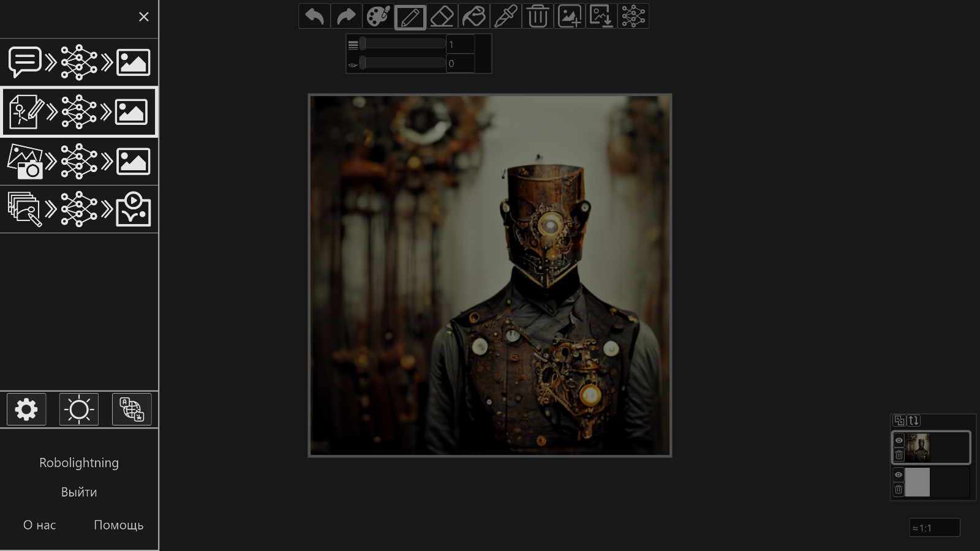This screenshot has width=980, height=551.
Task: Select the eyedropper color picker tool
Action: [x=506, y=16]
